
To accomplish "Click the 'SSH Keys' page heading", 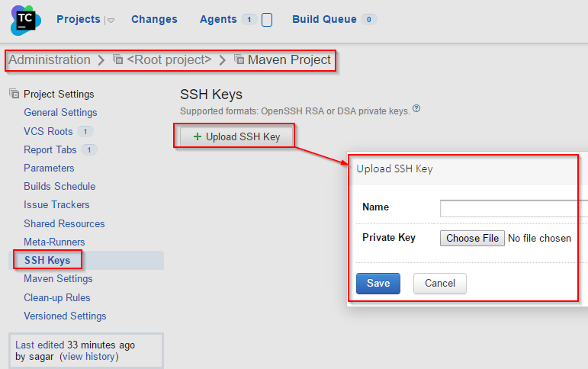I will (x=211, y=95).
